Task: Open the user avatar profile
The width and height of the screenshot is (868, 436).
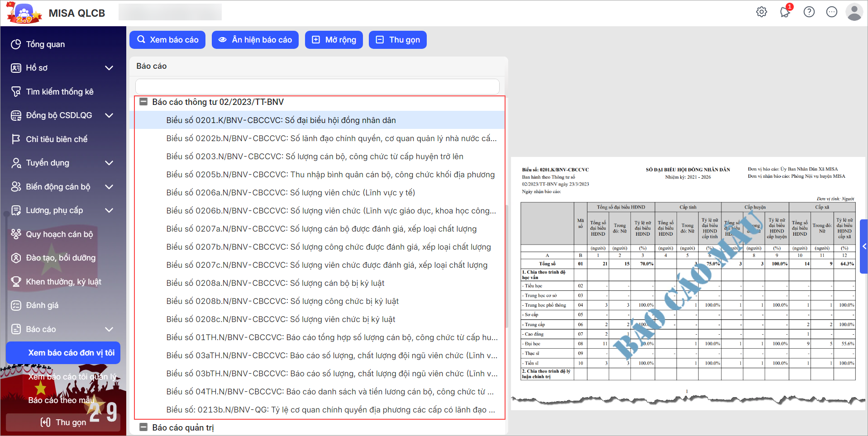Action: (854, 12)
